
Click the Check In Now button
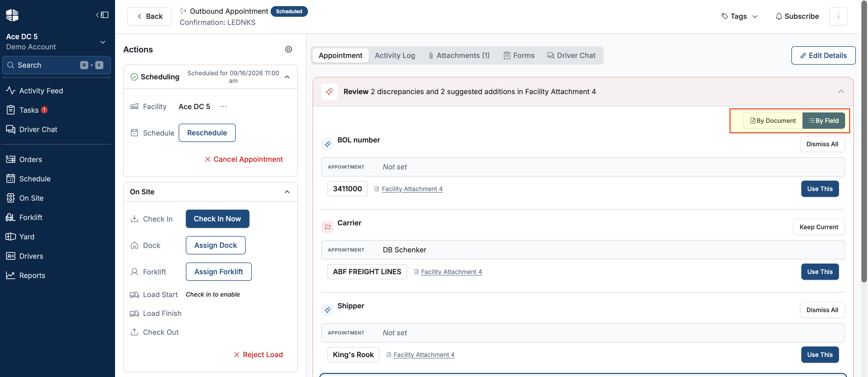click(217, 219)
